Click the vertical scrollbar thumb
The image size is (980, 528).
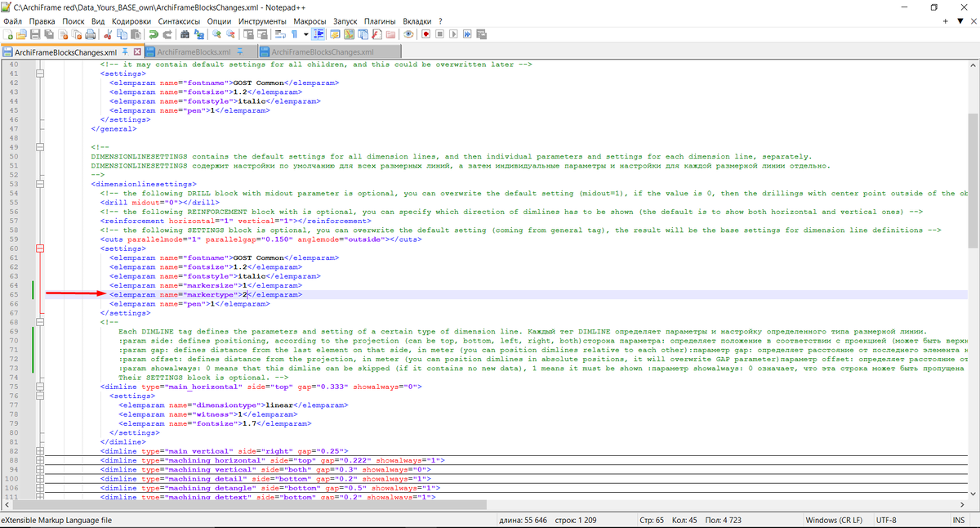(973, 180)
